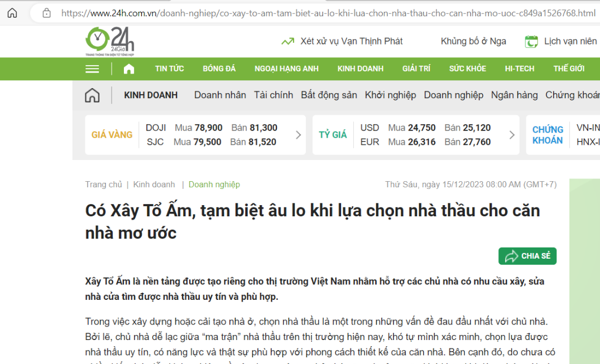Screen dimensions: 600x364
Task: Expand gold prices with the chevron arrow
Action: coord(299,135)
